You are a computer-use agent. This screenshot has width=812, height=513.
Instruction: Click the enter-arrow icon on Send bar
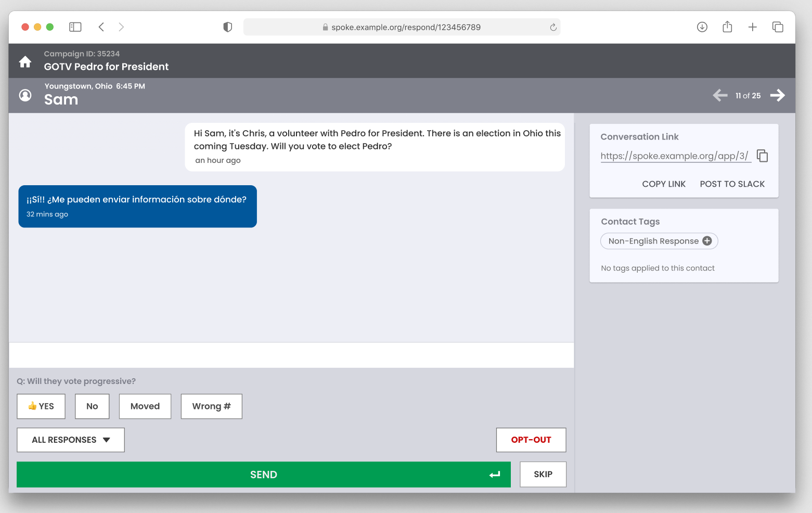tap(495, 474)
